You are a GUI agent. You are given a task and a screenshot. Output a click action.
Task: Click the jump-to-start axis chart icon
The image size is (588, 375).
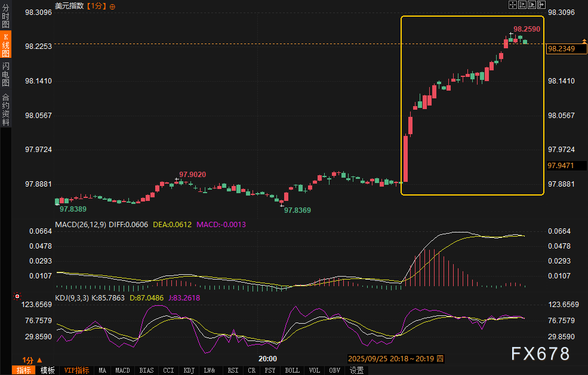pyautogui.click(x=522, y=5)
